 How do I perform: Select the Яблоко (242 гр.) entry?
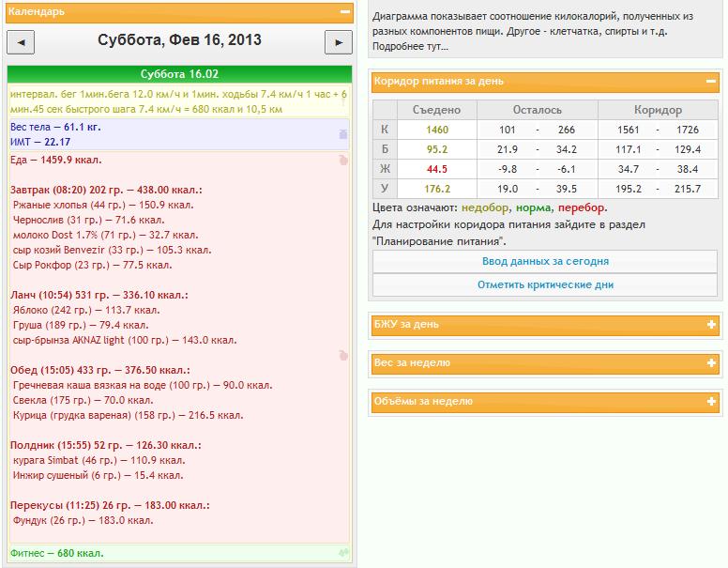coord(86,310)
